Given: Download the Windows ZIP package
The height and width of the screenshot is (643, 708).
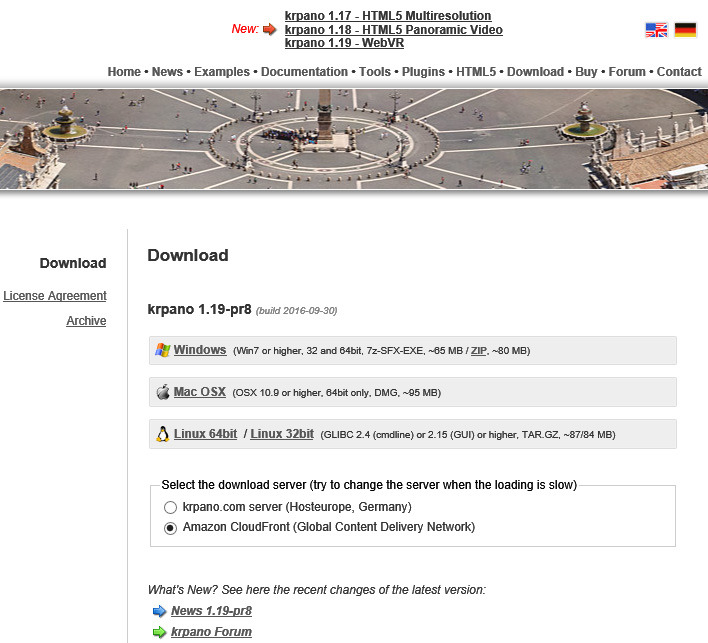Looking at the screenshot, I should [479, 351].
